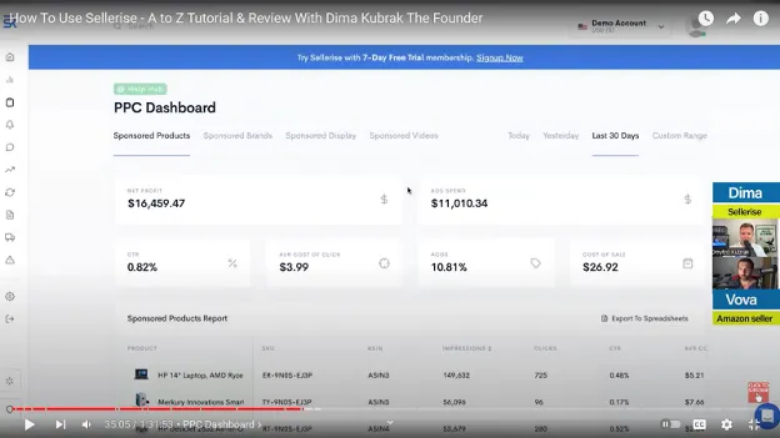
Task: Mute the video volume
Action: pyautogui.click(x=86, y=425)
